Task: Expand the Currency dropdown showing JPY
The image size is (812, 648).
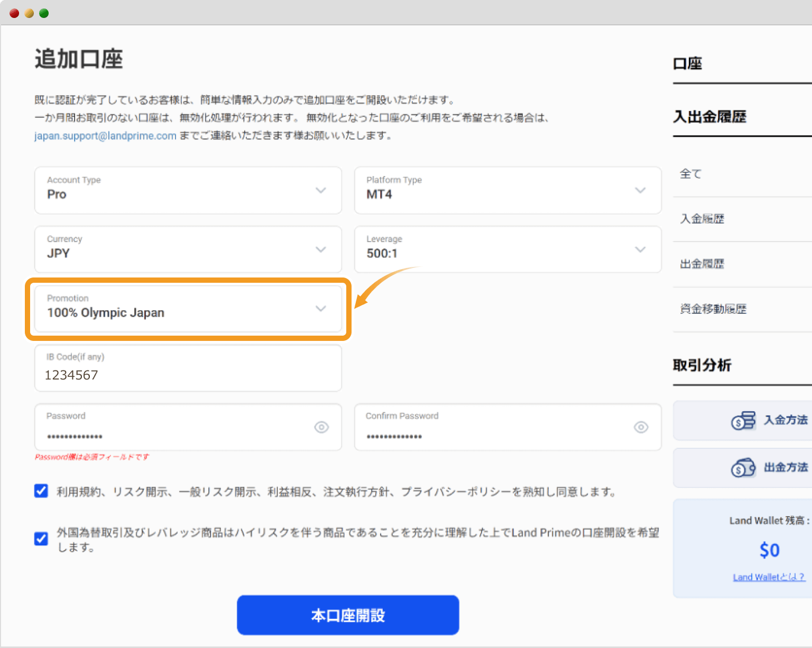Action: [188, 249]
